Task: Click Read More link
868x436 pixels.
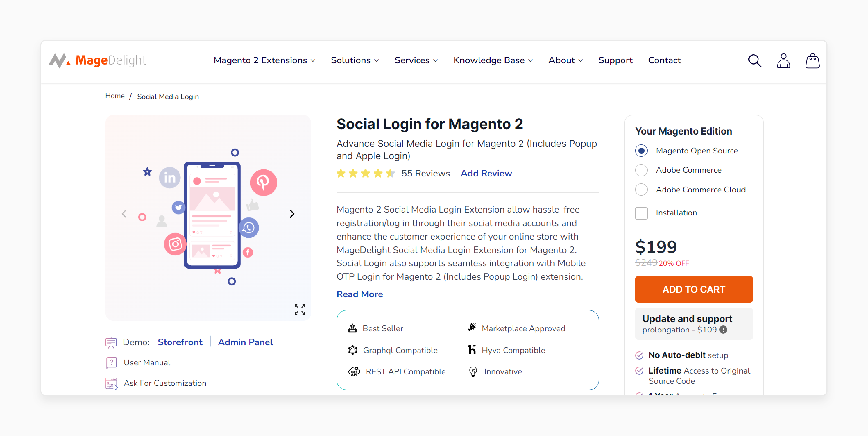Action: [x=359, y=294]
